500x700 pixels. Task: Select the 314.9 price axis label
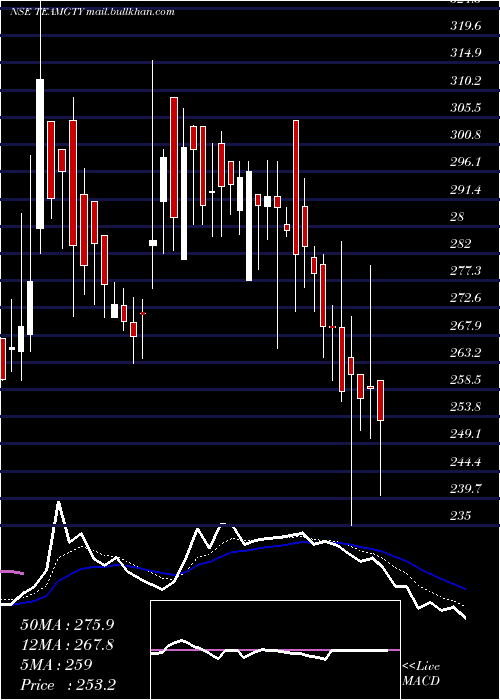click(x=466, y=54)
